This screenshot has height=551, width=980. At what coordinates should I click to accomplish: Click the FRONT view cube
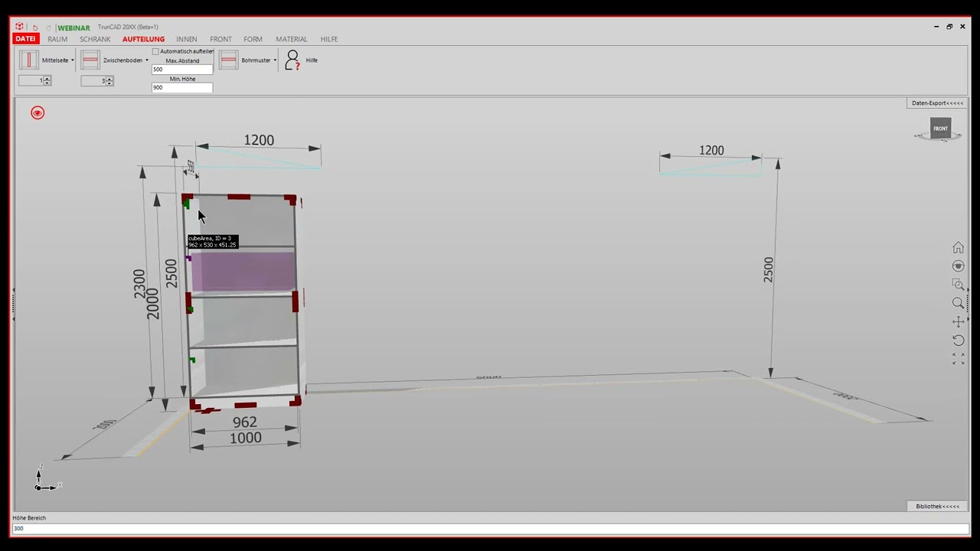point(940,129)
